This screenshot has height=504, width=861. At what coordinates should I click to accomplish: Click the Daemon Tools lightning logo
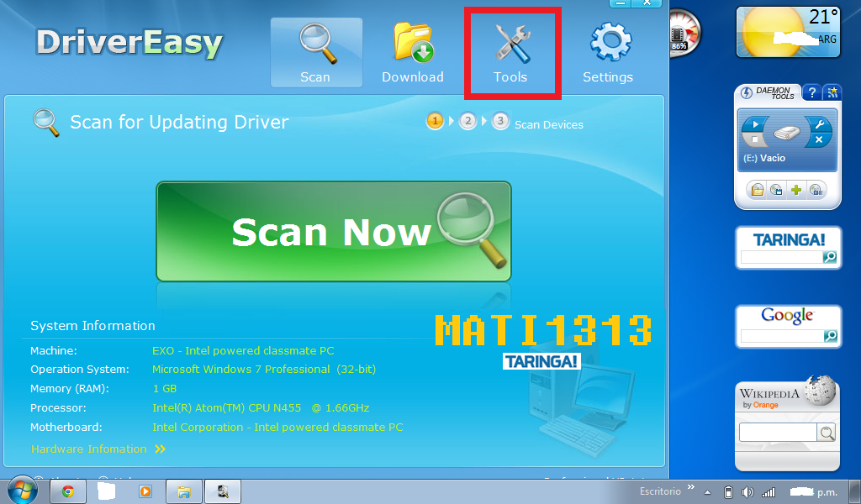[747, 92]
